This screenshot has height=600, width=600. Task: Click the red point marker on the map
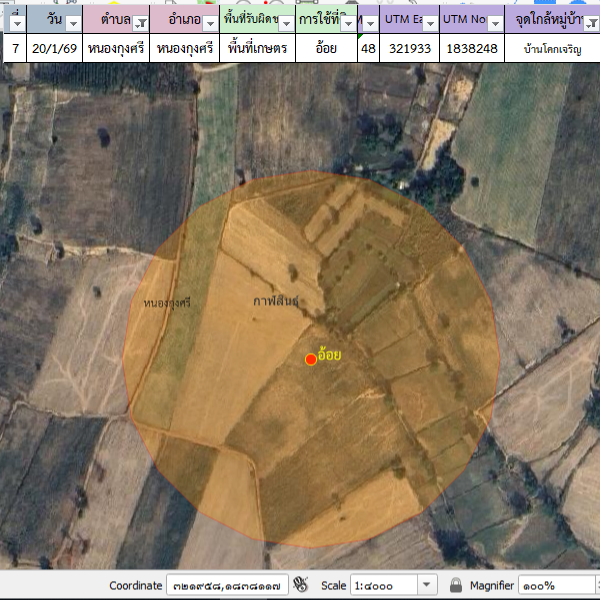click(x=310, y=359)
